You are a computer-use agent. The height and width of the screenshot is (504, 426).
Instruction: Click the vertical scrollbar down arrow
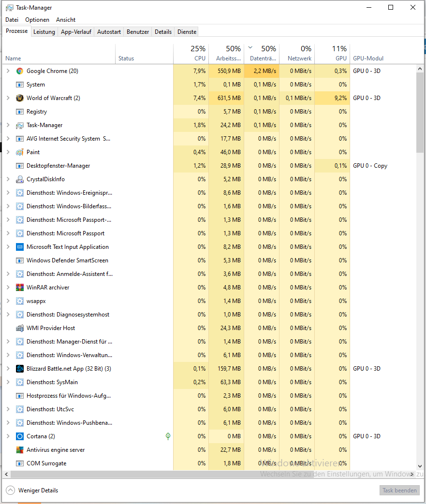pos(420,466)
